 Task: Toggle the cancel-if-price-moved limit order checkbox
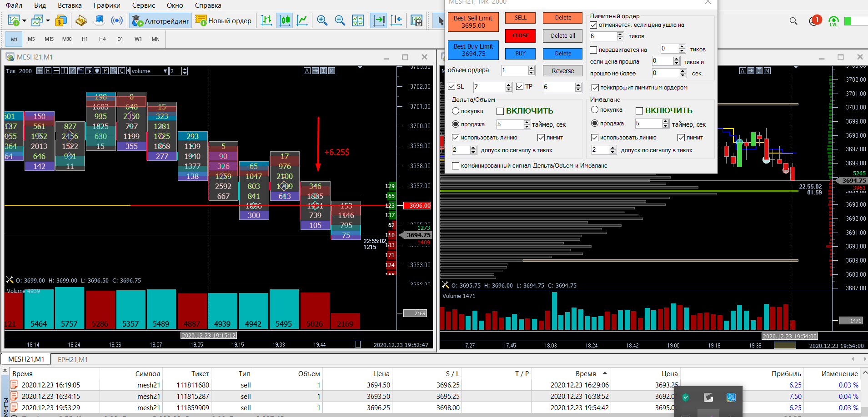593,25
